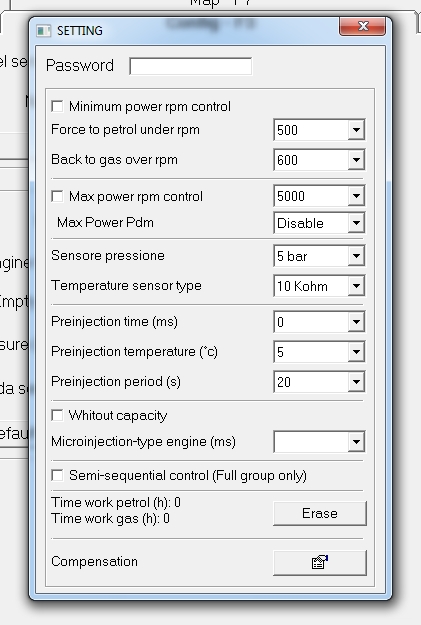421x625 pixels.
Task: Enable Semi-sequential control (Full group only)
Action: pos(57,475)
